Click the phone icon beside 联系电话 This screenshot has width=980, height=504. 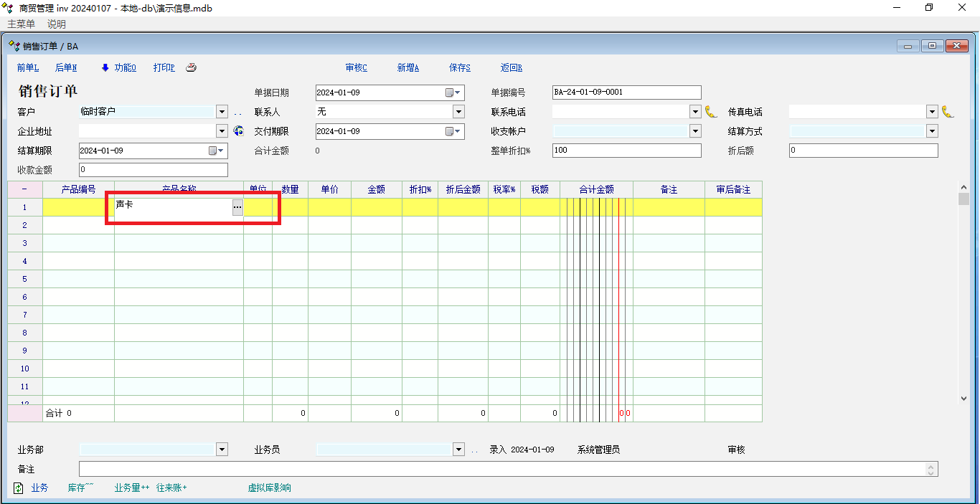coord(710,112)
